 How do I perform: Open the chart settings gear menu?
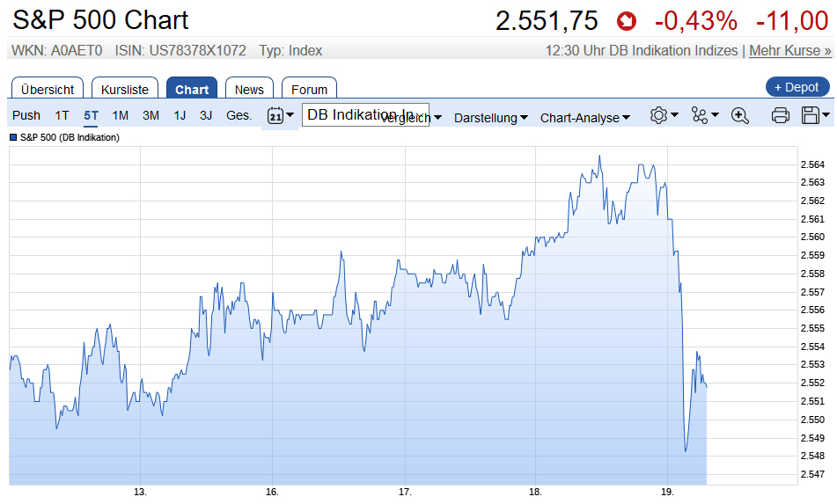click(664, 115)
